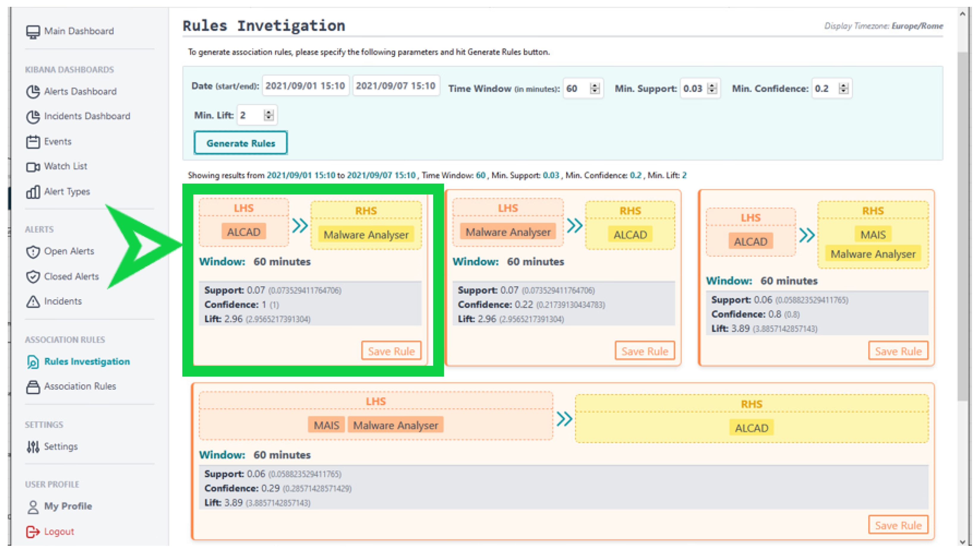Select Closed Alerts in sidebar
This screenshot has width=980, height=555.
tap(71, 276)
